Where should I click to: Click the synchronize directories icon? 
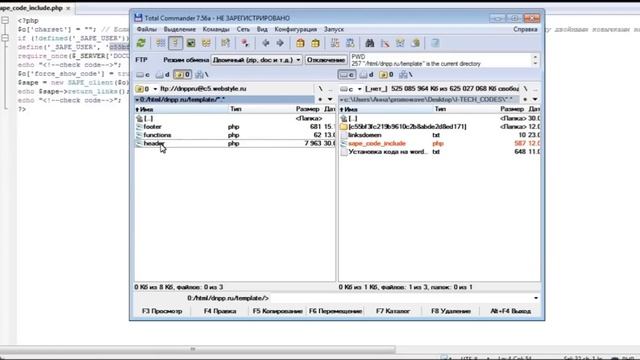pos(400,43)
